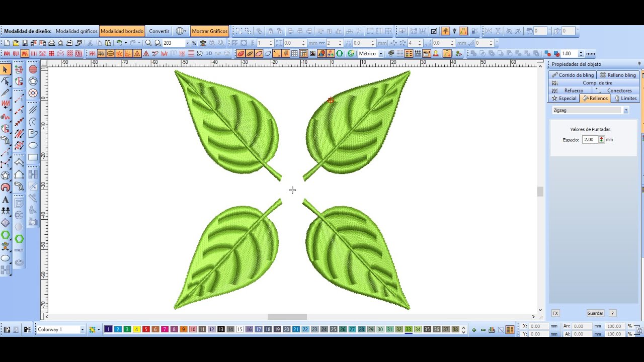Switch to Corrido de bling tab
Viewport: 644px width, 362px height.
pyautogui.click(x=572, y=75)
